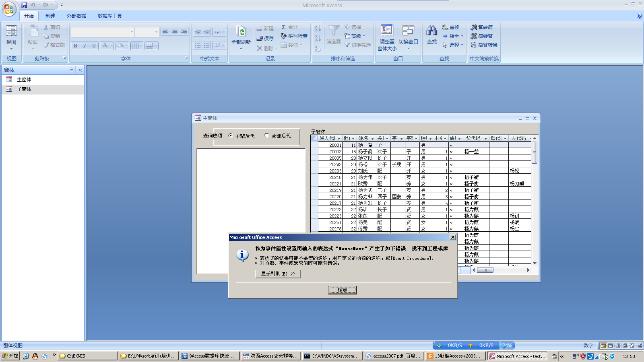This screenshot has height=362, width=644.
Task: Click the Office button logo
Action: [9, 9]
